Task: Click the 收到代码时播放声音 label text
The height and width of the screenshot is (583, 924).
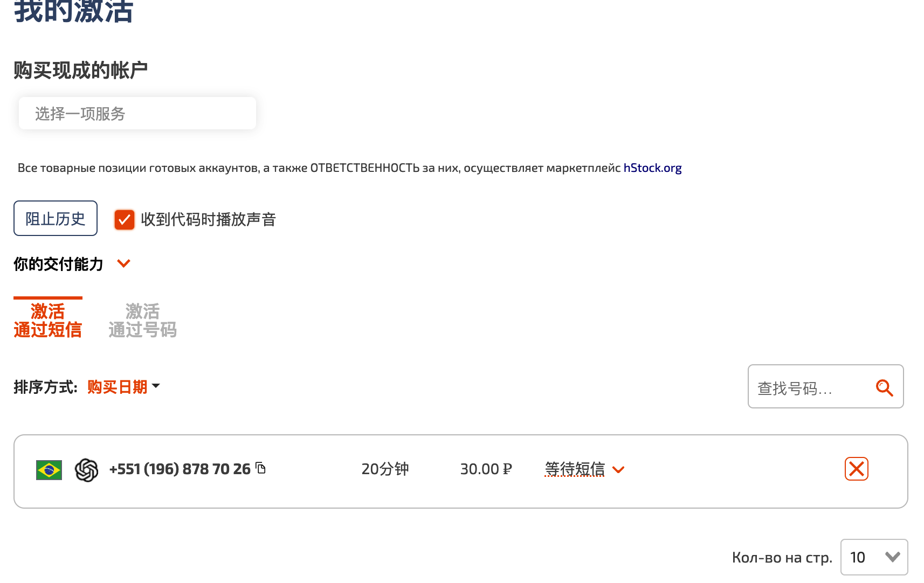Action: tap(208, 219)
